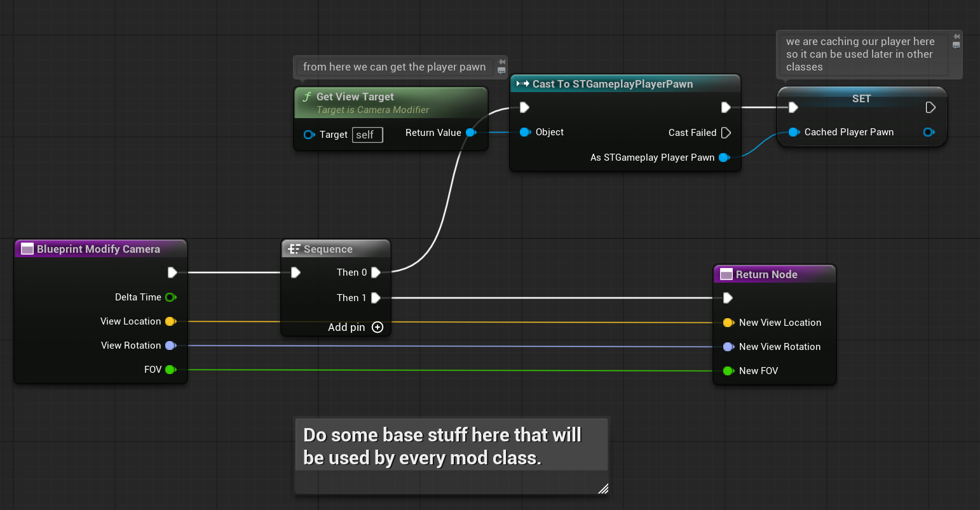Select the Return Node header

click(766, 274)
